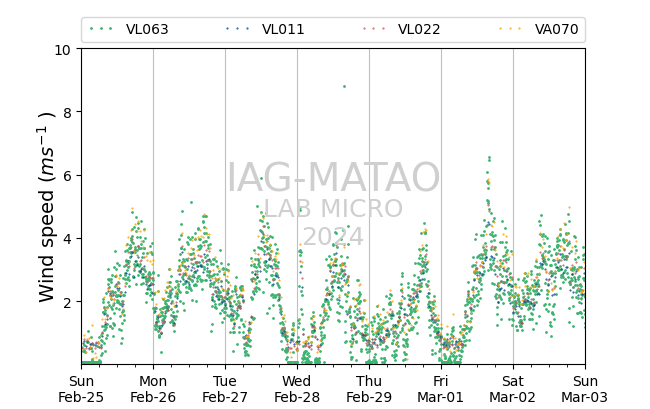The height and width of the screenshot is (409, 650).
Task: Click the Wind speed y-axis label
Action: click(x=47, y=207)
